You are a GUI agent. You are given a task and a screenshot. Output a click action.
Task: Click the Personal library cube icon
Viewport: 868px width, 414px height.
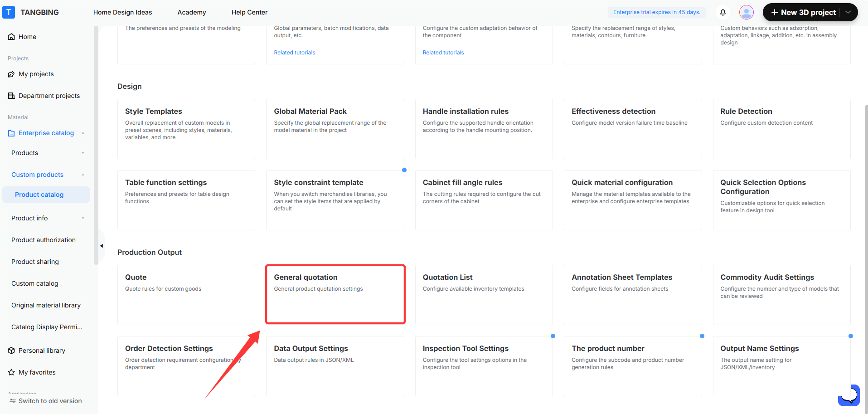(11, 351)
